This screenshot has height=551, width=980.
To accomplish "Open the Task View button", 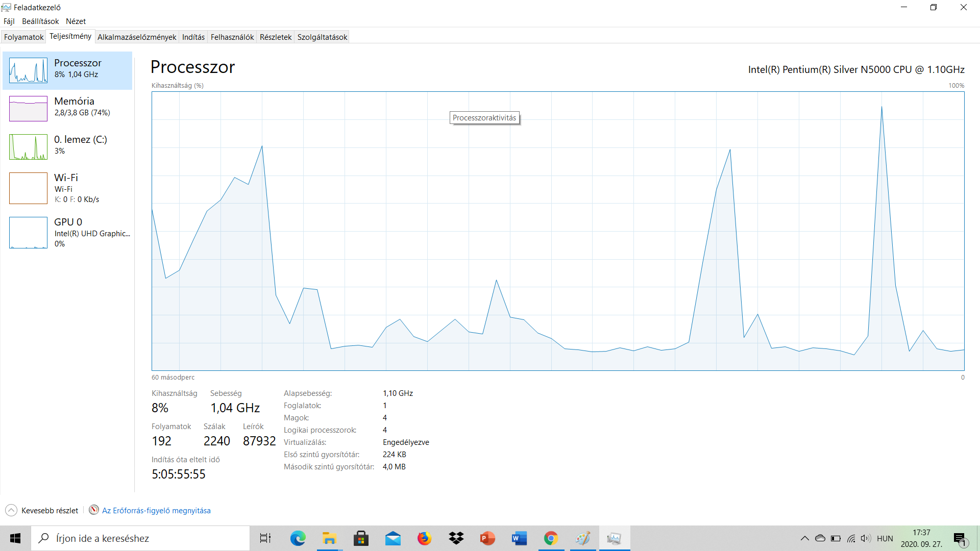I will (265, 538).
